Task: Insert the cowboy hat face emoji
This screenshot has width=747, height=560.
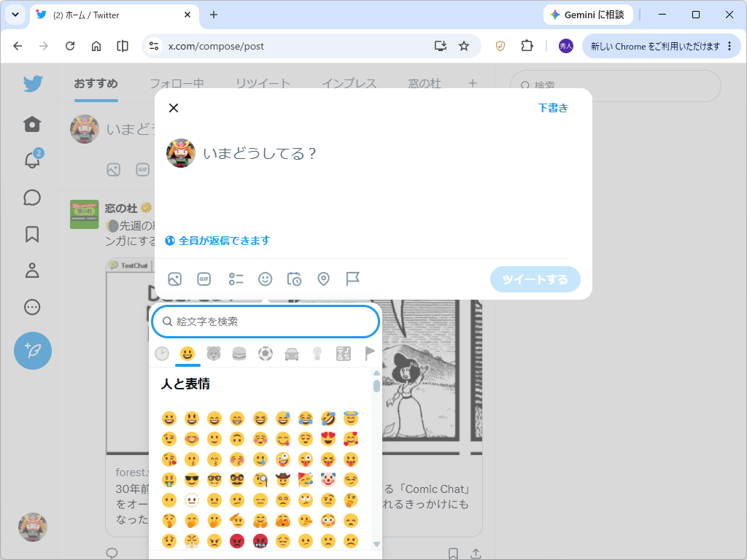Action: coord(283,480)
